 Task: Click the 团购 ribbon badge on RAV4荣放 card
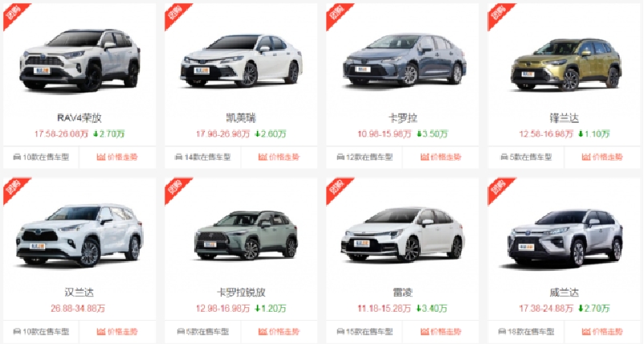(x=14, y=14)
